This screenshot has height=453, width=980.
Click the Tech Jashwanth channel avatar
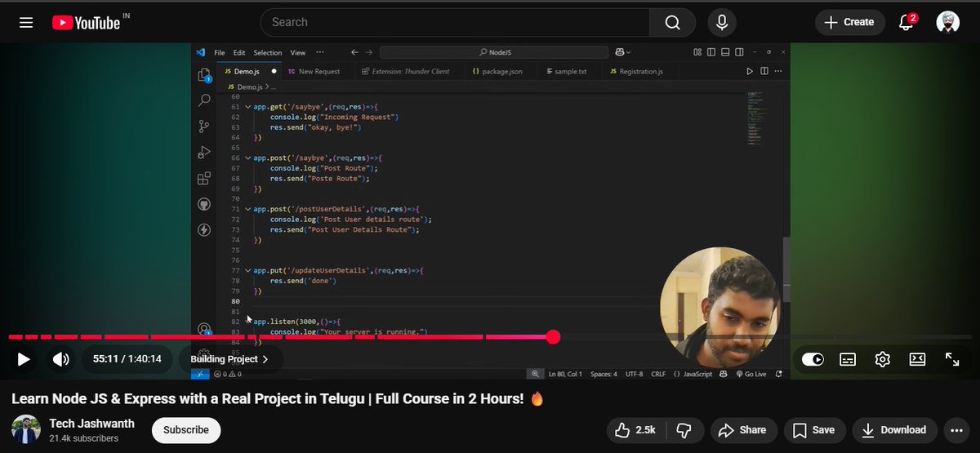pyautogui.click(x=26, y=430)
